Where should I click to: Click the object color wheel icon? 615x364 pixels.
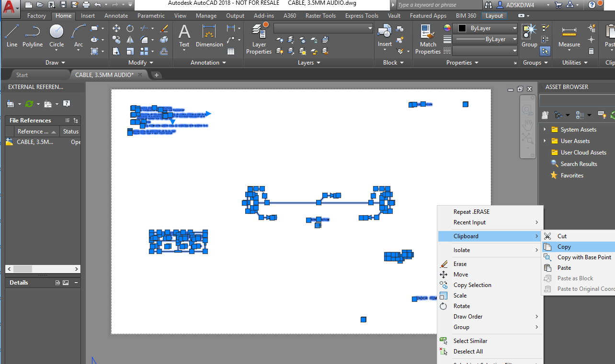coord(447,28)
